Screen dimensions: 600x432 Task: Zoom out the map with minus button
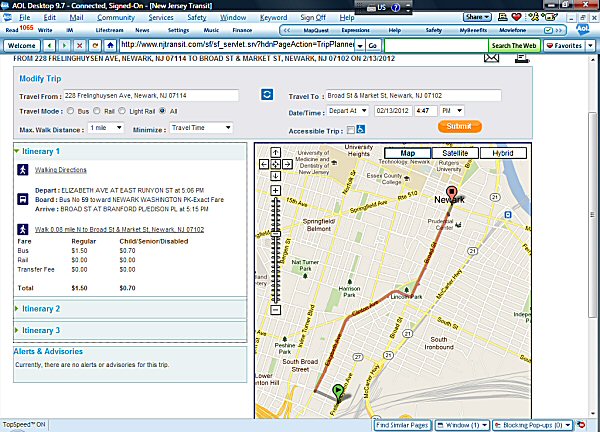pyautogui.click(x=276, y=310)
